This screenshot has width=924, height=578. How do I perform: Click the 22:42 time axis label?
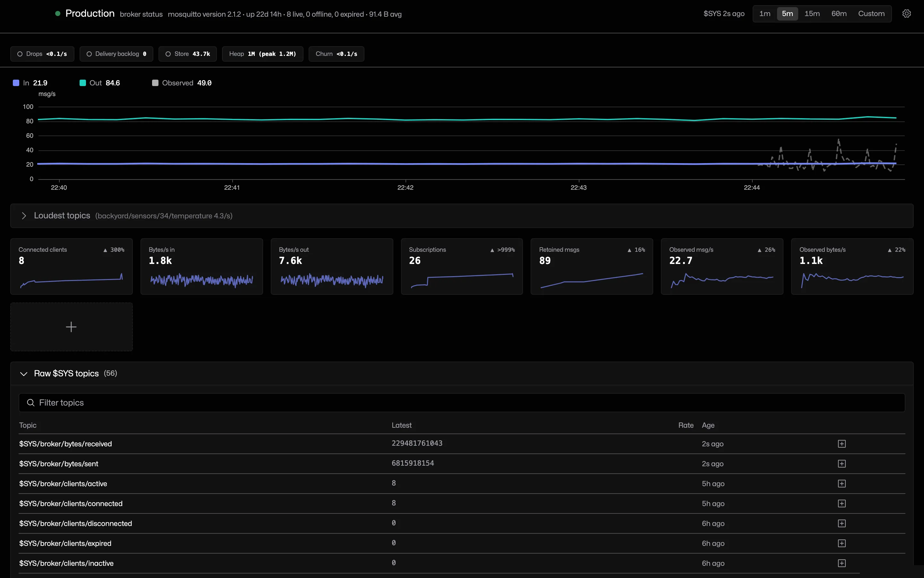tap(405, 188)
